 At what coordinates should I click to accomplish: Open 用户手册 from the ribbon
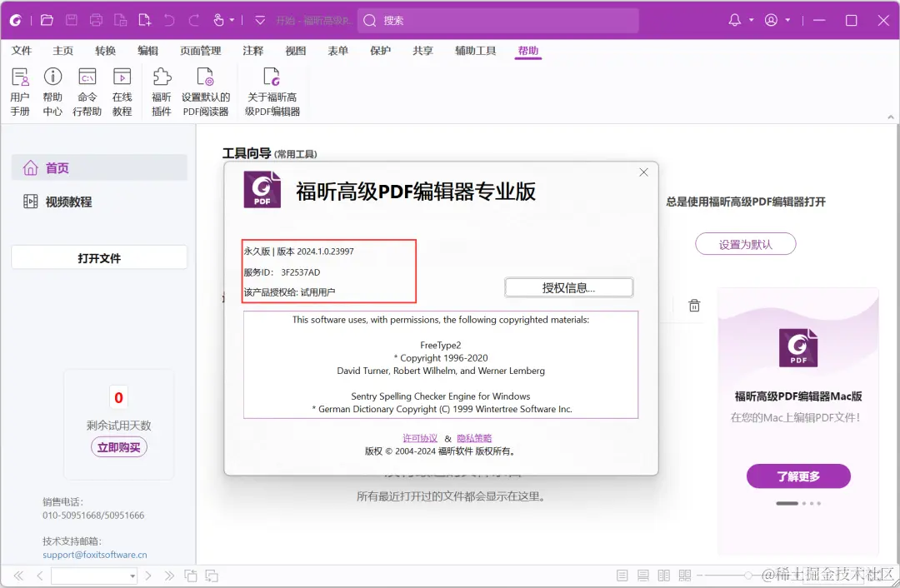[x=20, y=92]
